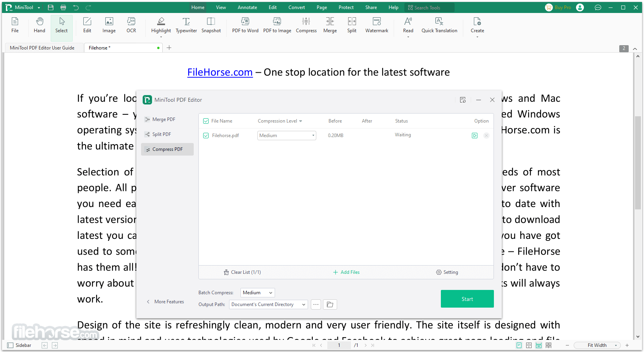644x352 pixels.
Task: Open the FileHorse.com hyperlink
Action: 220,72
